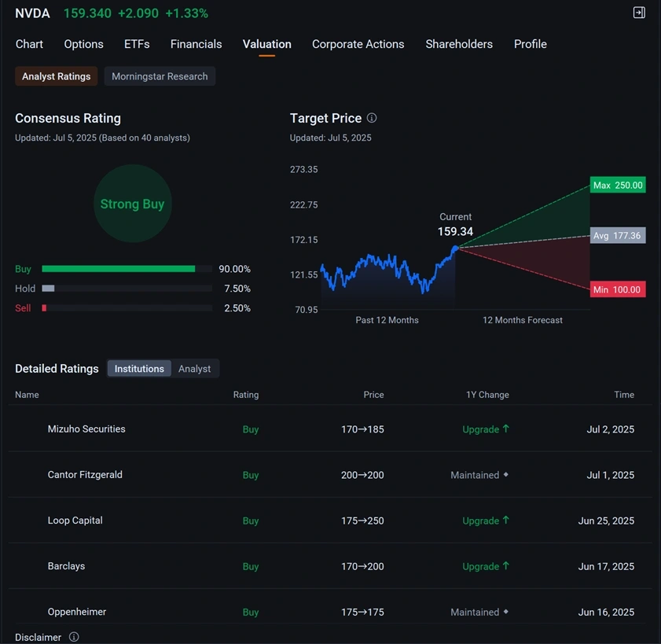Click the 90.00% Buy percentage
The image size is (661, 644).
pyautogui.click(x=234, y=269)
